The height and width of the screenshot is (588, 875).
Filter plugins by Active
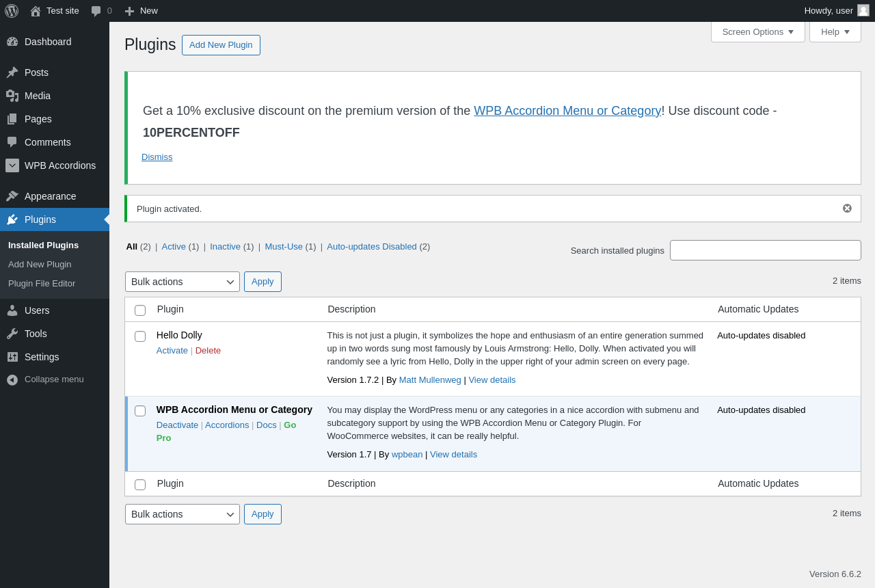174,247
